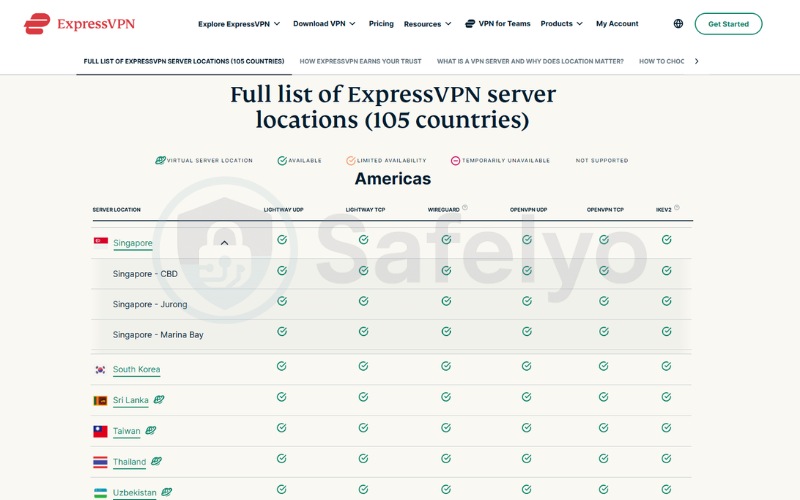Image resolution: width=800 pixels, height=500 pixels.
Task: Open Download VPN dropdown
Action: tap(324, 23)
